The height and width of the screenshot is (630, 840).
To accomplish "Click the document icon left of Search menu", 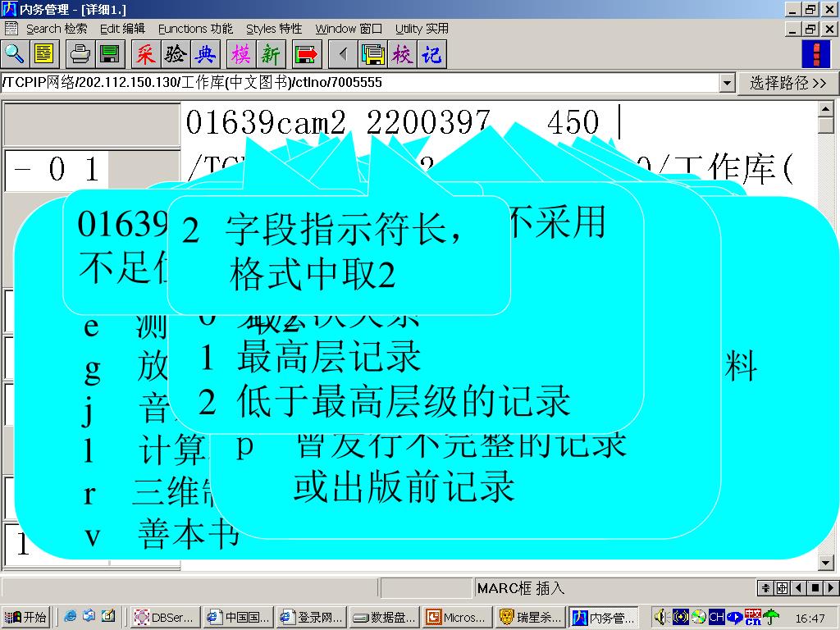I will click(10, 29).
